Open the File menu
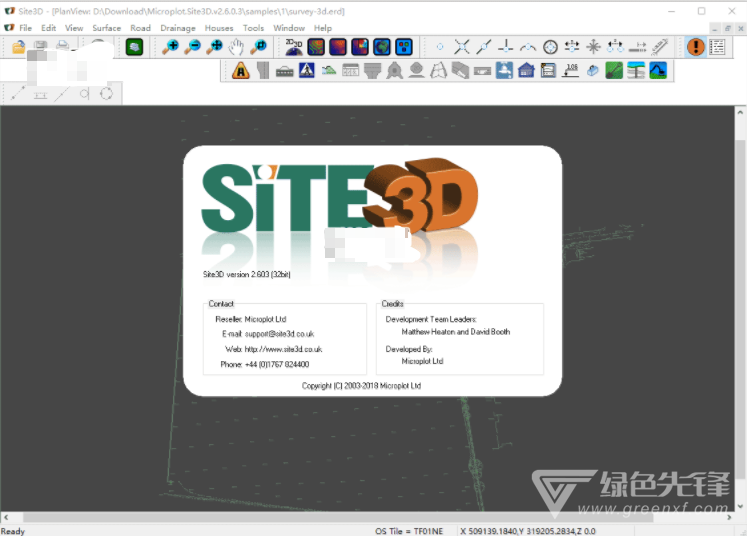 [x=25, y=28]
